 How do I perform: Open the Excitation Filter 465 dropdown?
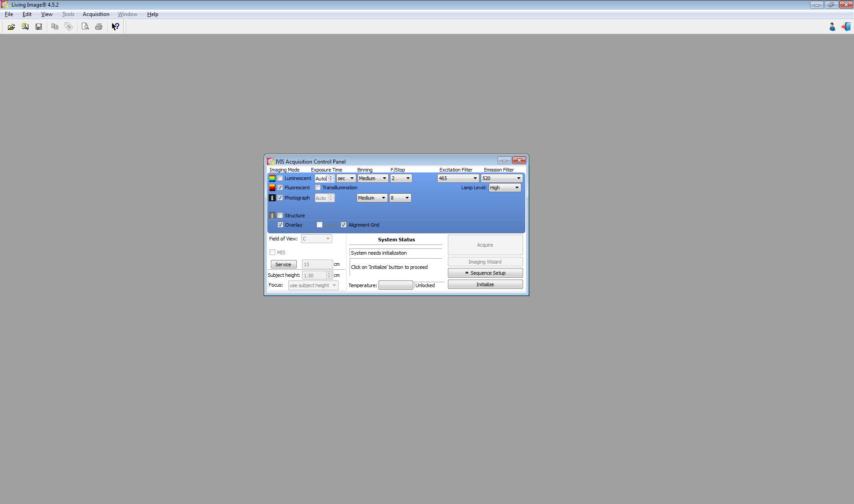click(x=458, y=178)
